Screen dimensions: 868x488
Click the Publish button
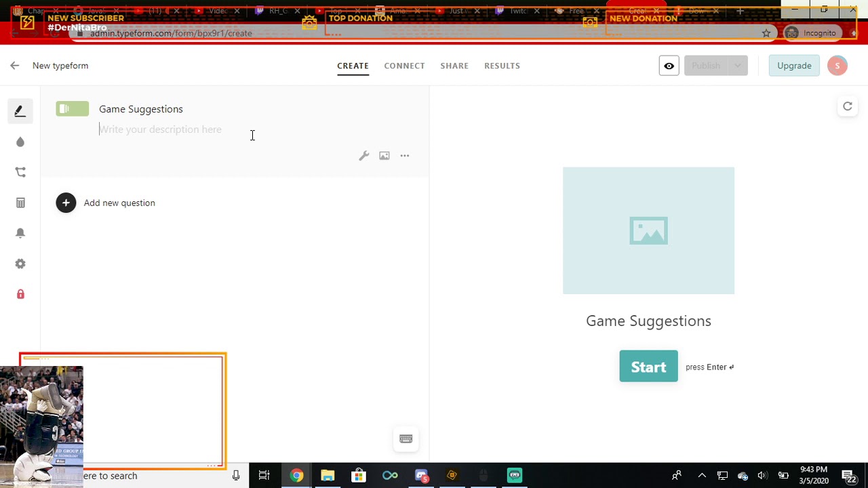[706, 66]
